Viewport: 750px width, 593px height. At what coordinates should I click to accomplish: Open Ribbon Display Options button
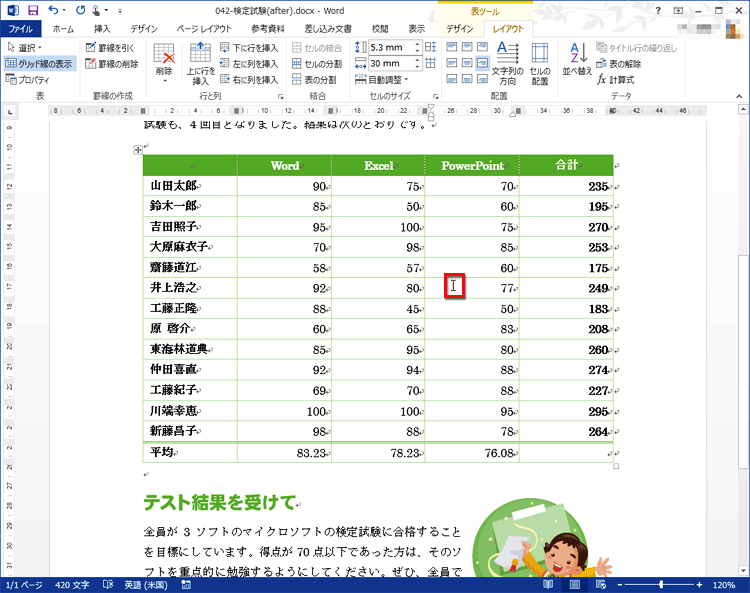point(678,11)
